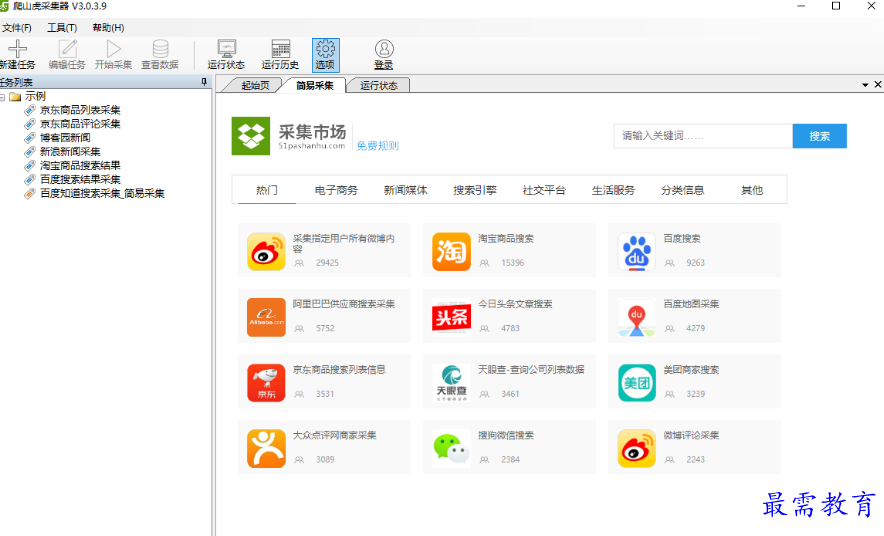884x536 pixels.
Task: Select the 新闻媒体 category tab
Action: tap(405, 191)
